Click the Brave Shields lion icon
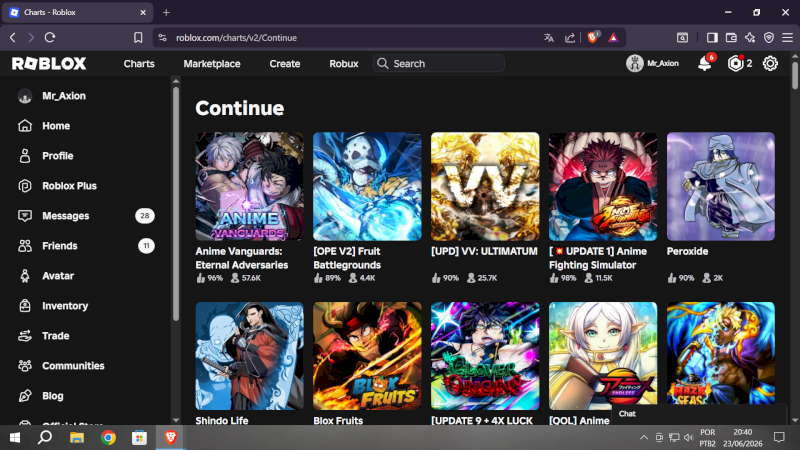The image size is (800, 450). 592,37
